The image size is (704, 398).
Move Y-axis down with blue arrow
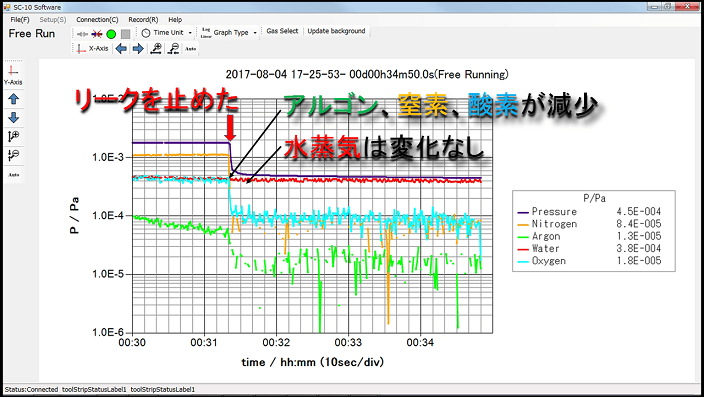[x=13, y=118]
